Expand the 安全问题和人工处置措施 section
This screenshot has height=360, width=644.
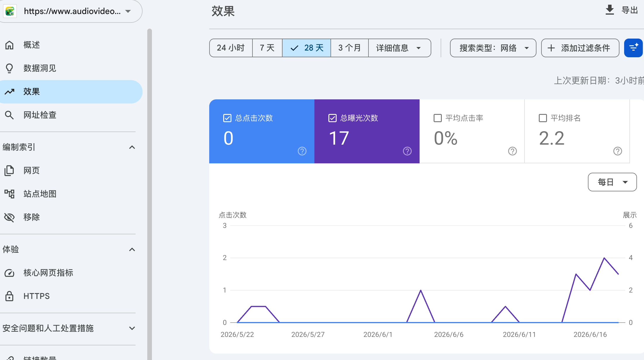132,328
